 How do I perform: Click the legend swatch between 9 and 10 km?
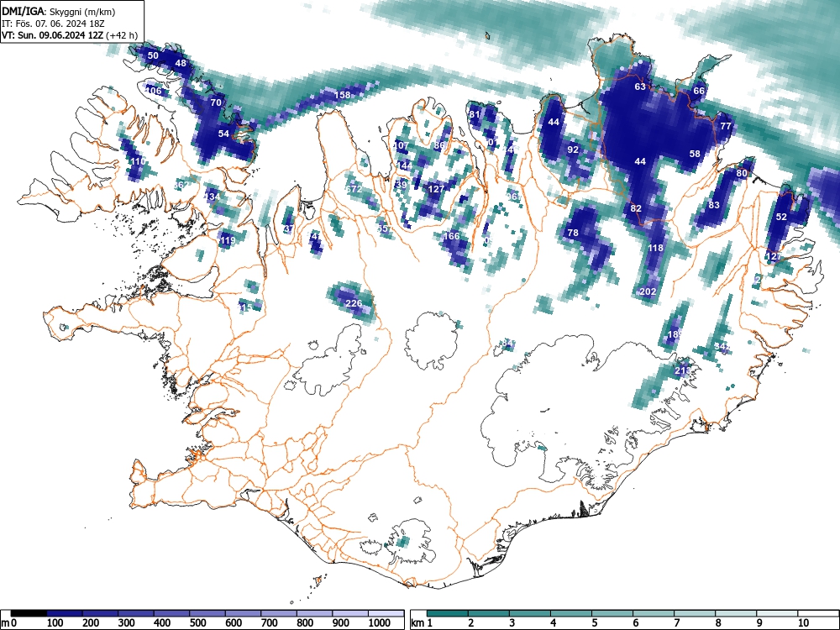[777, 613]
